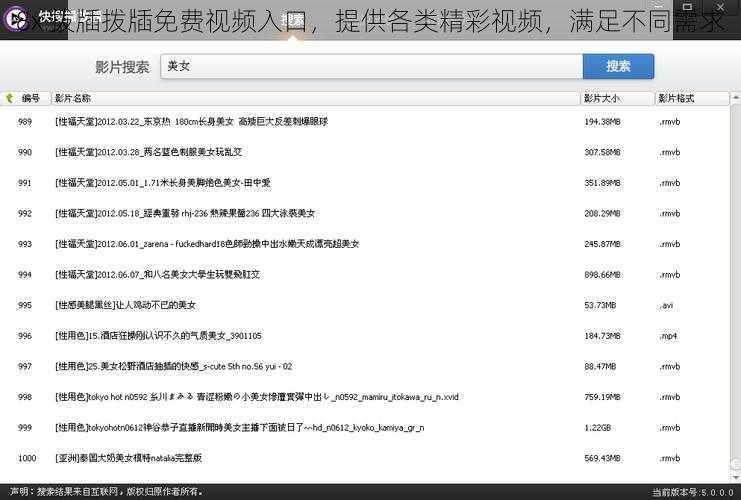741x500 pixels.
Task: Click the 88.47MB size cell
Action: 600,366
